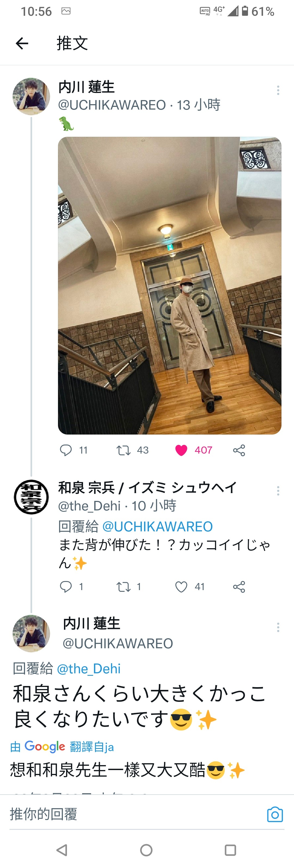This screenshot has width=294, height=868.
Task: Reply to 和泉宗兵's tweet
Action: 66,587
